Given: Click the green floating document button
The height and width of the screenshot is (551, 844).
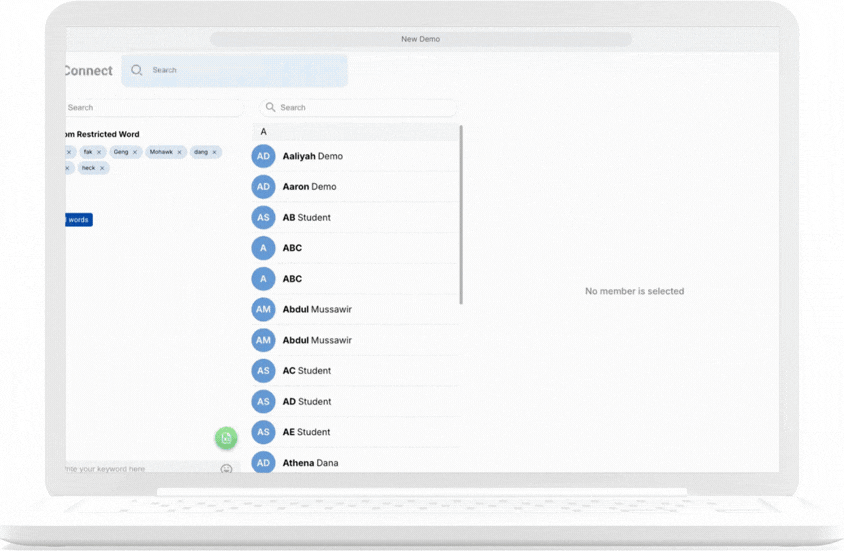Looking at the screenshot, I should click(x=226, y=438).
